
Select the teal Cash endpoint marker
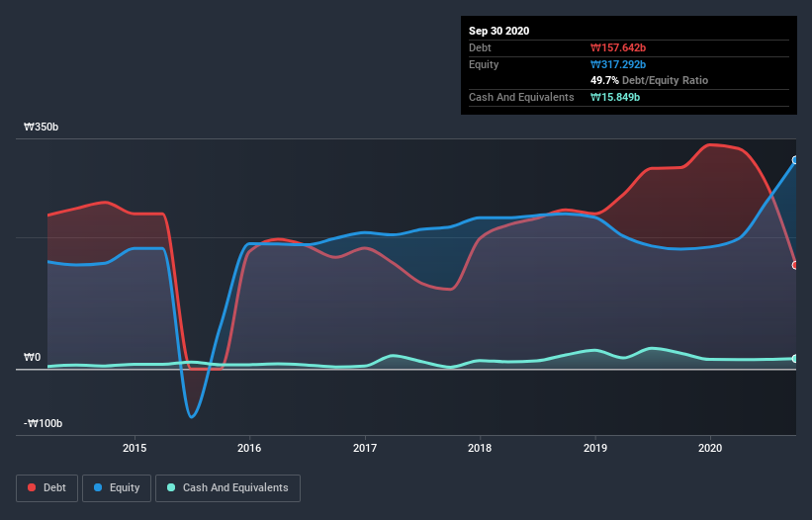point(795,359)
